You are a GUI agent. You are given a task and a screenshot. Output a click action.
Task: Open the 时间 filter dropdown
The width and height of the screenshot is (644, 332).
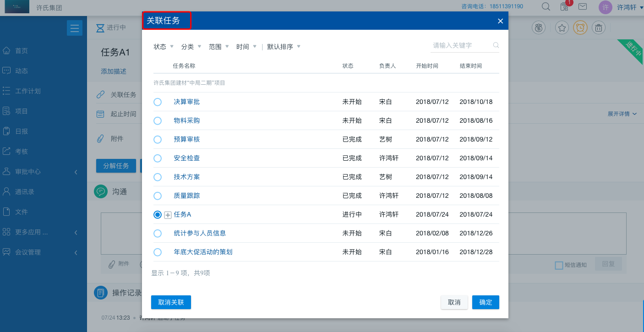click(246, 47)
